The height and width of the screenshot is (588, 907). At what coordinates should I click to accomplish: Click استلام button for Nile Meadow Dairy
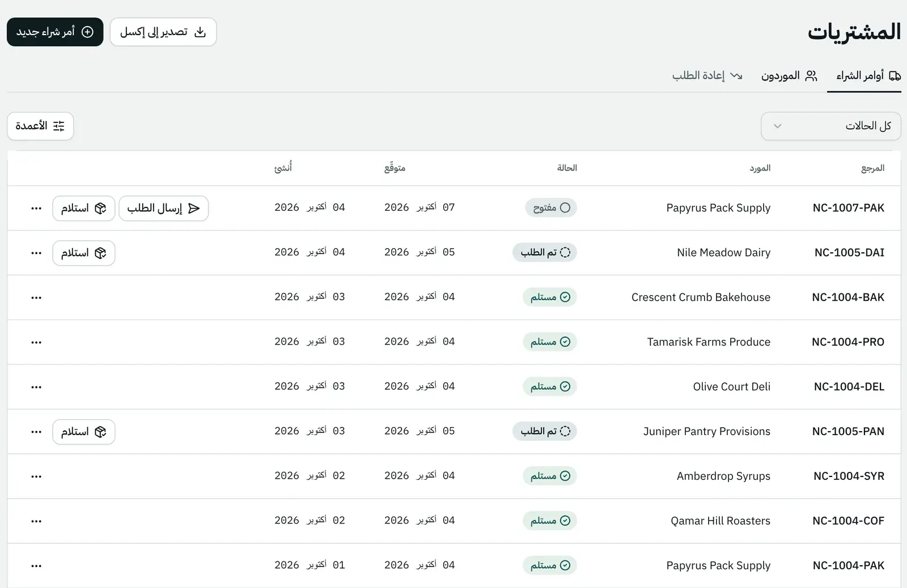click(84, 253)
